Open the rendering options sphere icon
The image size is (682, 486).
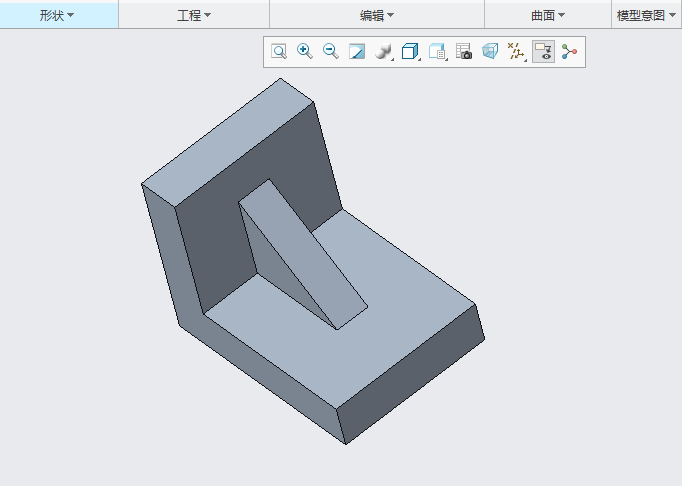pyautogui.click(x=383, y=52)
